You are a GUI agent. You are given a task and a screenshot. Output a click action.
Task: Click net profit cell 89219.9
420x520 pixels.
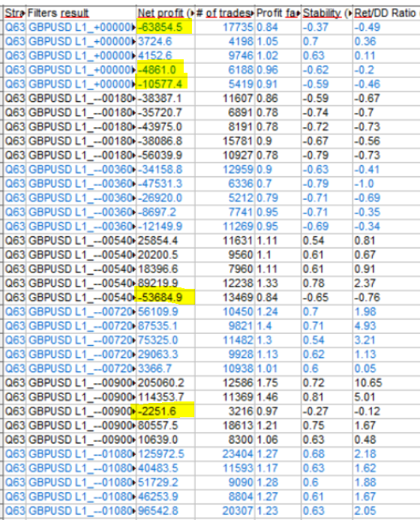click(x=165, y=284)
